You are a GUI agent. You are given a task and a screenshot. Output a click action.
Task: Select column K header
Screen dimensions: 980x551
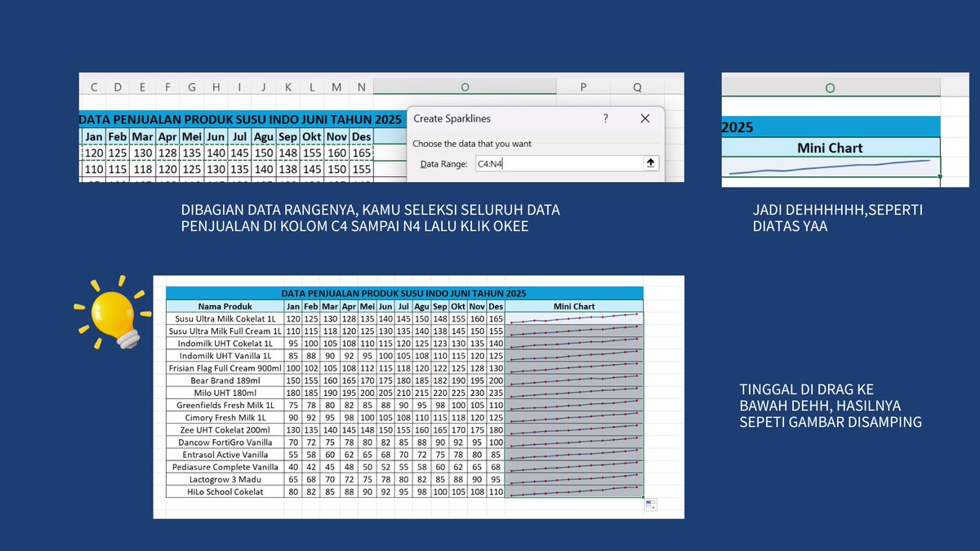tap(287, 87)
